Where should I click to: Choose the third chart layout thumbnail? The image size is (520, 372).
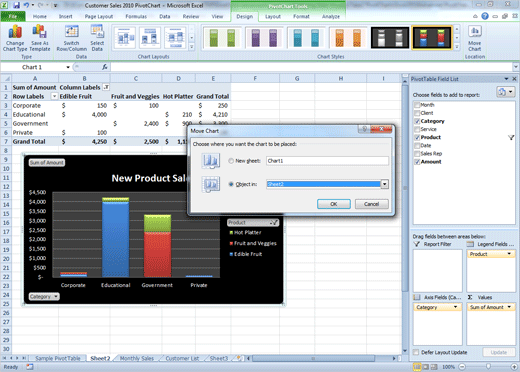click(x=175, y=38)
